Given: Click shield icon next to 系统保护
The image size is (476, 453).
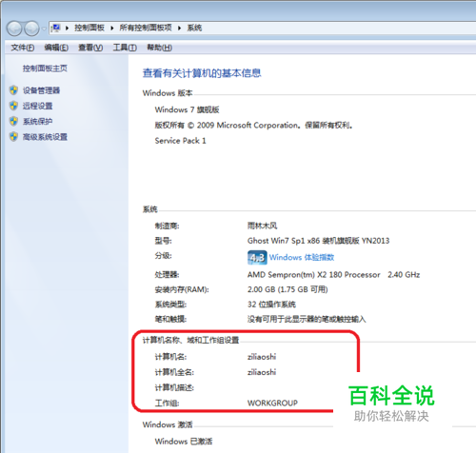Looking at the screenshot, I should [x=13, y=121].
